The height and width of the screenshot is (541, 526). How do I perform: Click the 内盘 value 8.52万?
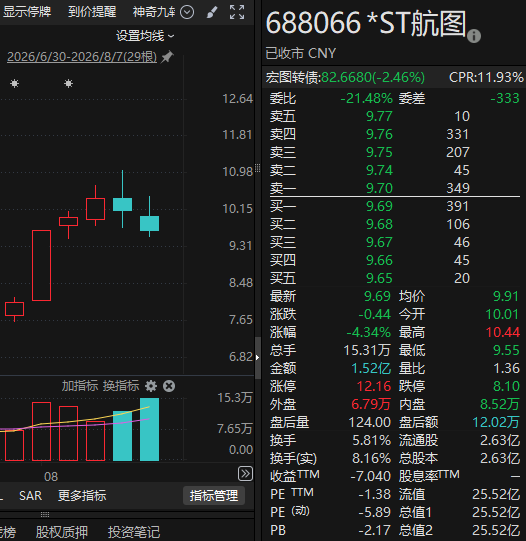coord(500,404)
